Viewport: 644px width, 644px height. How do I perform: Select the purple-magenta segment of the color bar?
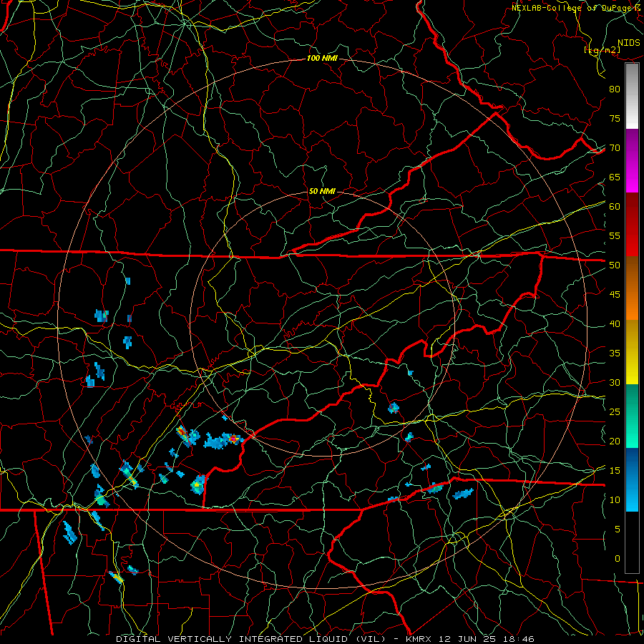pos(632,161)
